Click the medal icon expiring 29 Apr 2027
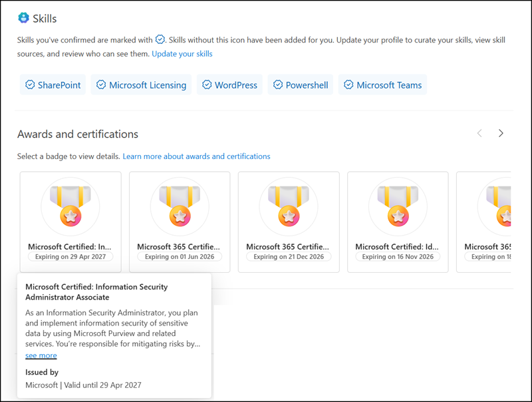532x402 pixels. [x=70, y=206]
